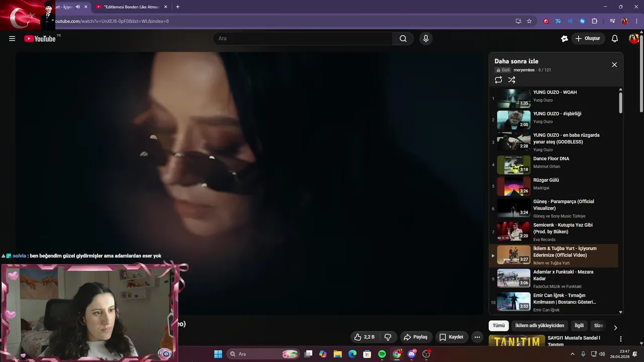Click the Kaydet save button
The image size is (644, 362).
[x=451, y=337]
